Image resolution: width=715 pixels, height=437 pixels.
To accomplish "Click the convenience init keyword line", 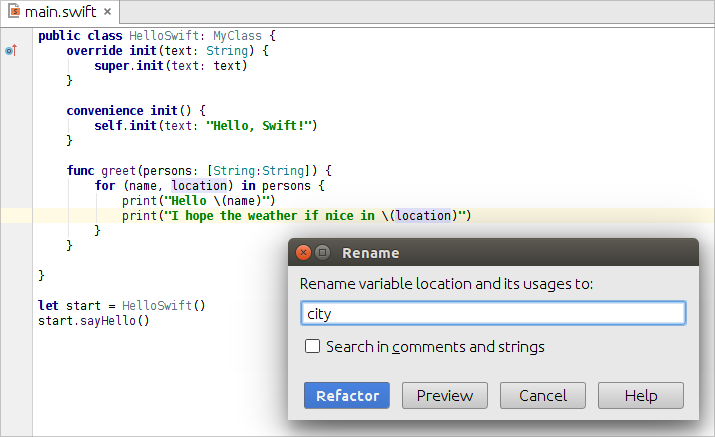I will click(136, 110).
